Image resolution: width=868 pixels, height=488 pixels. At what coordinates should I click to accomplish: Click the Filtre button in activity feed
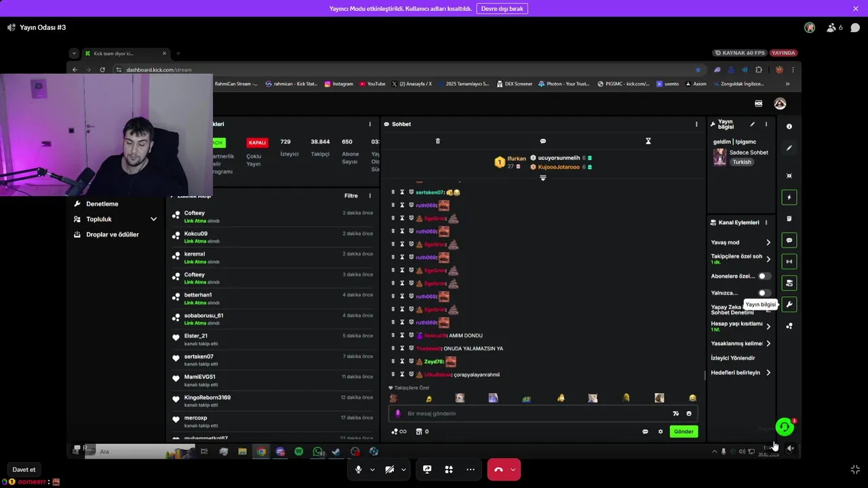click(351, 196)
